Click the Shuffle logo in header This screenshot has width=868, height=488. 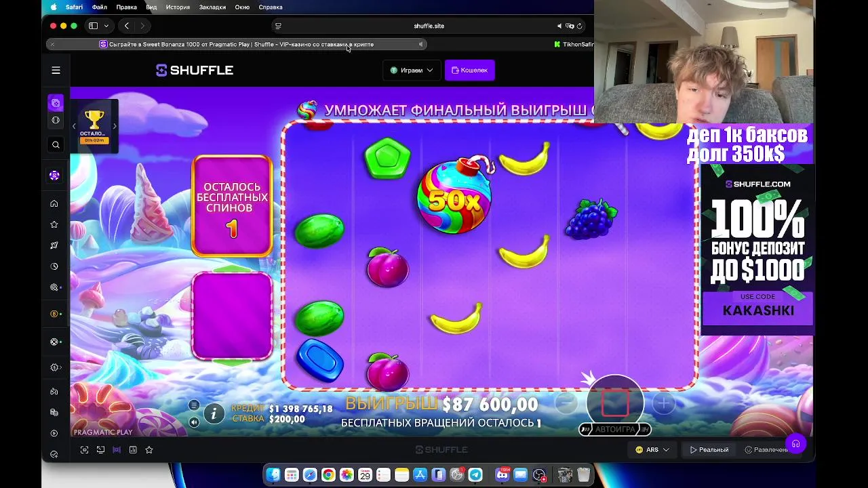[x=195, y=70]
